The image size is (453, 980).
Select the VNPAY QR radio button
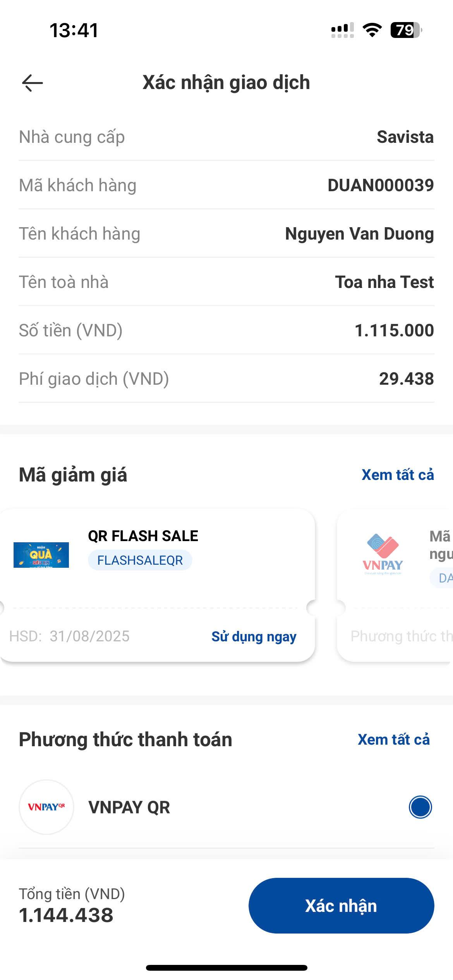[x=420, y=807]
